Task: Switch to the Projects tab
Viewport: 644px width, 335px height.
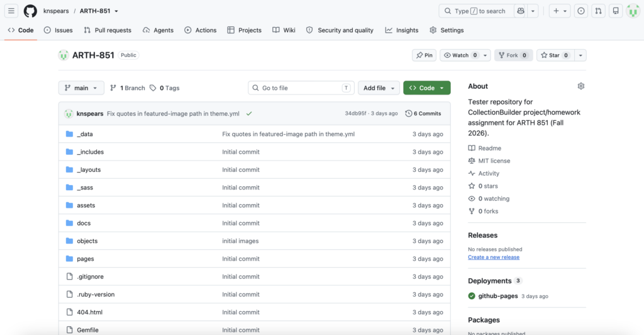Action: 245,30
